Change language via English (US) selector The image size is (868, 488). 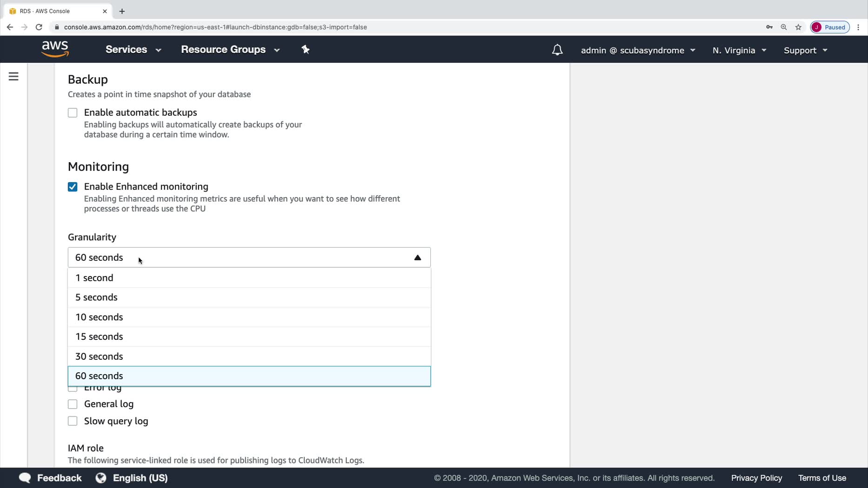point(132,478)
